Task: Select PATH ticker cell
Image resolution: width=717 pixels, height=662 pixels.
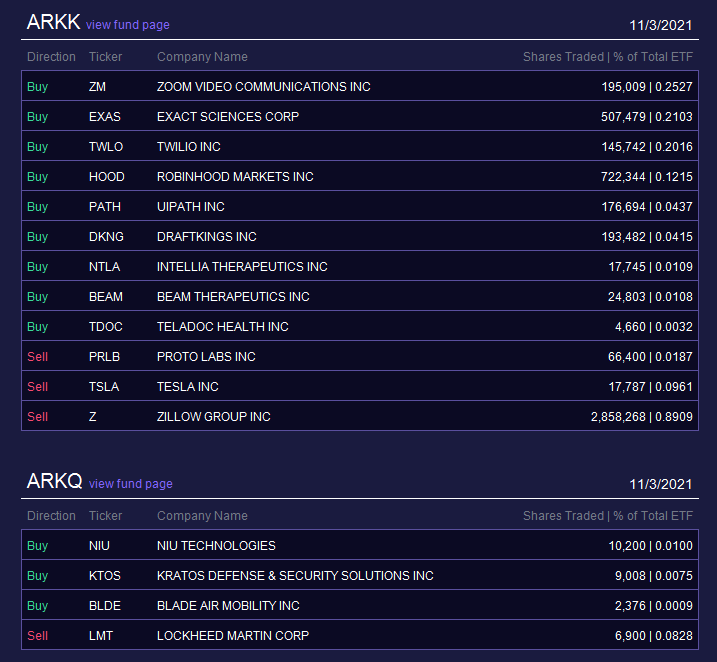Action: (105, 207)
